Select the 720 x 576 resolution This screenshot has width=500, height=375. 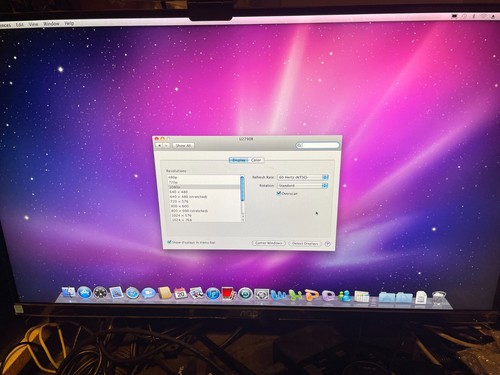pyautogui.click(x=204, y=201)
